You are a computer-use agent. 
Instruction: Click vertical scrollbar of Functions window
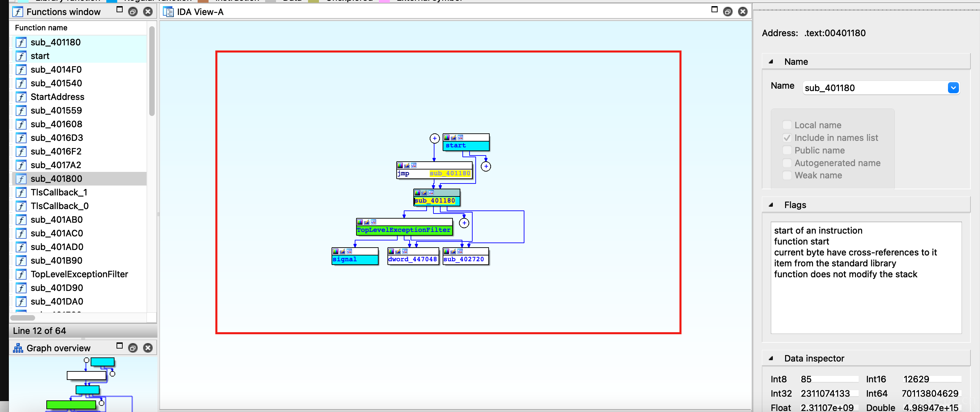[x=152, y=71]
